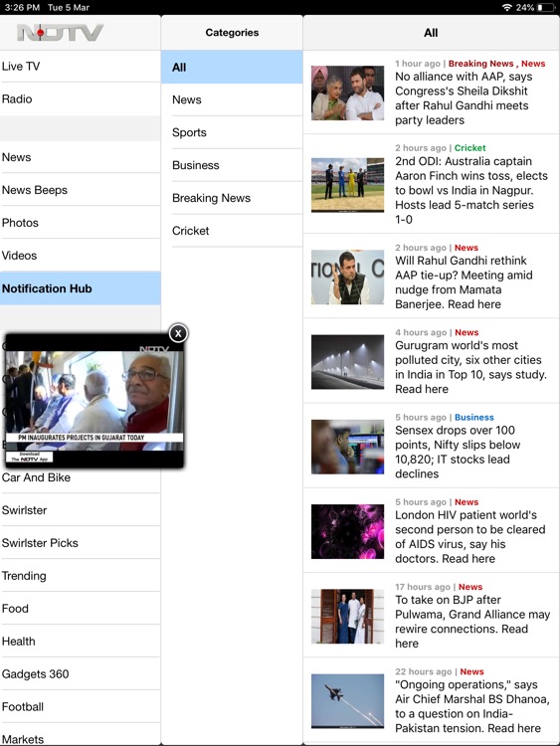
Task: Select Sports category
Action: point(232,132)
